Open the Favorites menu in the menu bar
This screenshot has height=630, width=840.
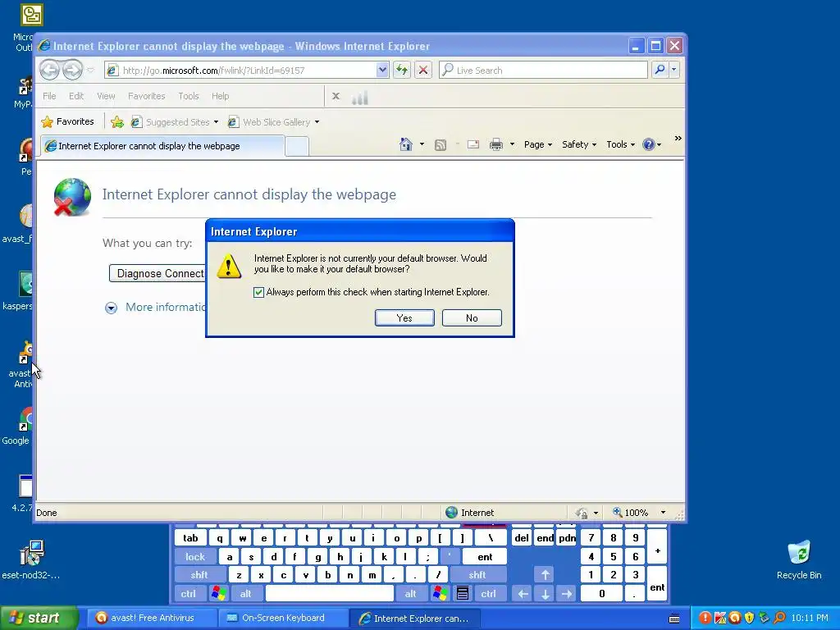click(146, 96)
